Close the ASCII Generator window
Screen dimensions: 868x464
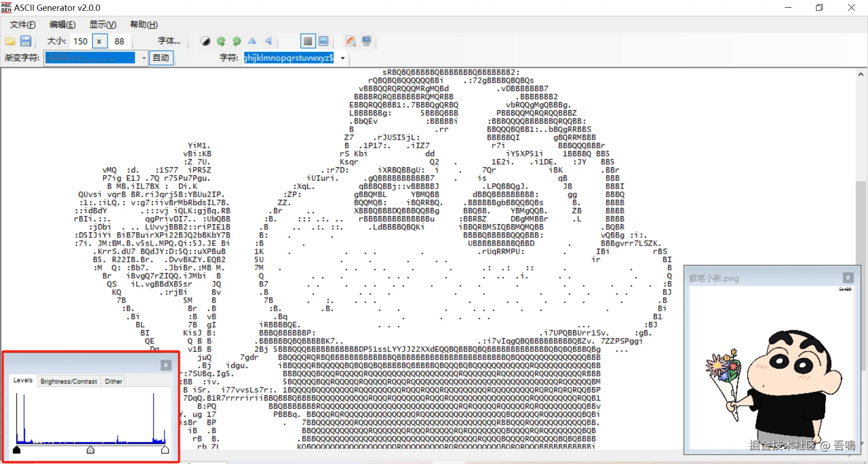[851, 8]
